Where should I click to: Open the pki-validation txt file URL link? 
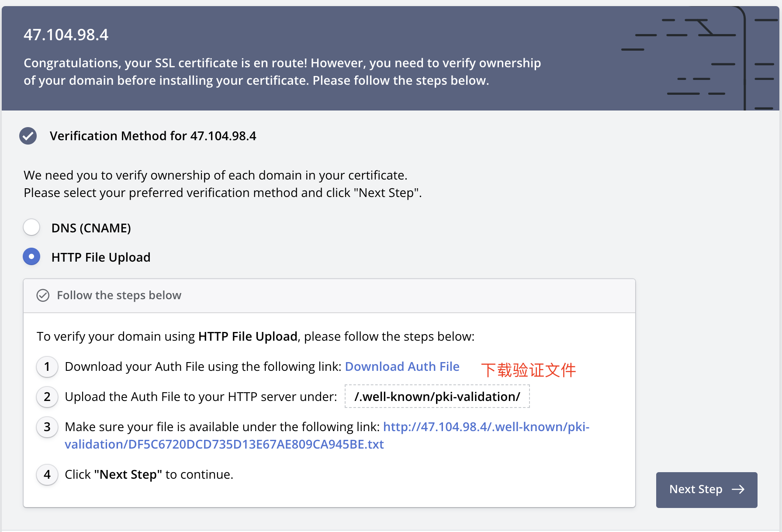click(x=224, y=445)
